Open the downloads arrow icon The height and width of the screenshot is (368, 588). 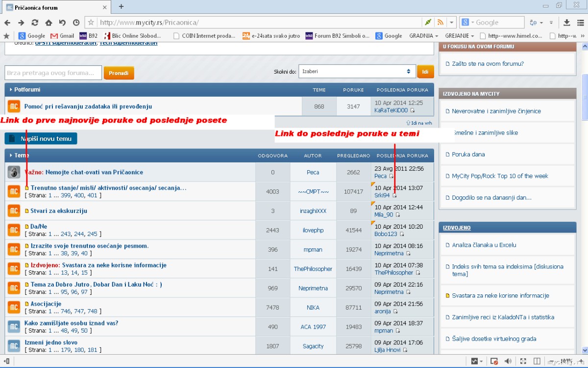click(567, 23)
